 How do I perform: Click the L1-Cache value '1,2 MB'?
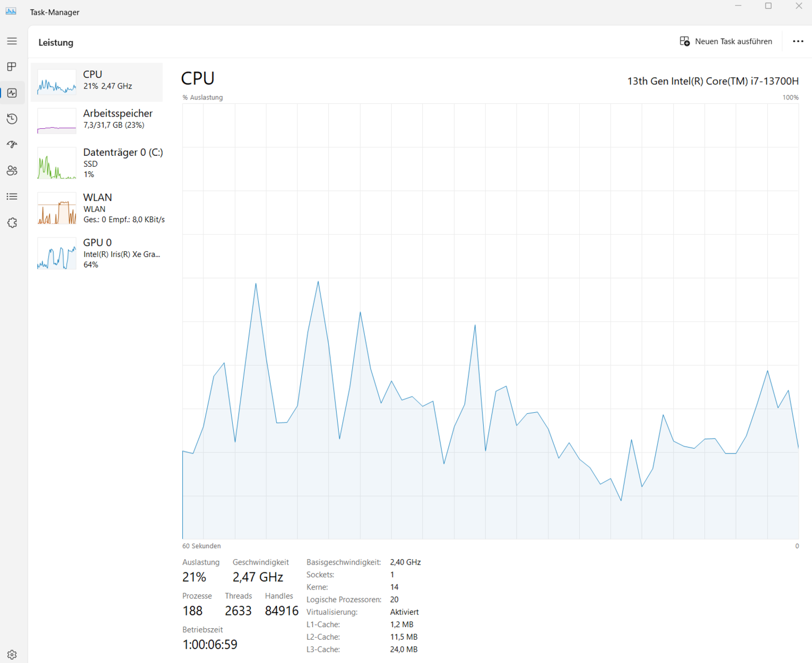(x=402, y=625)
